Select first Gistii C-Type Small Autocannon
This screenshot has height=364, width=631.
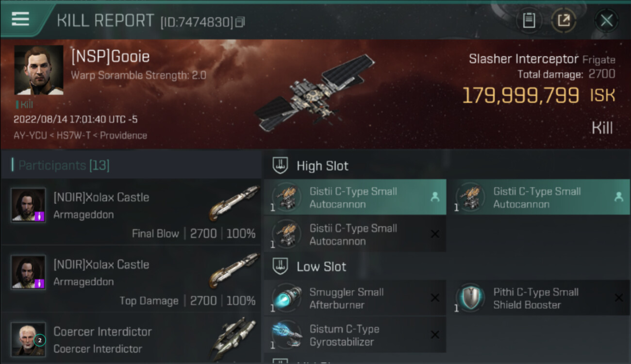point(355,197)
